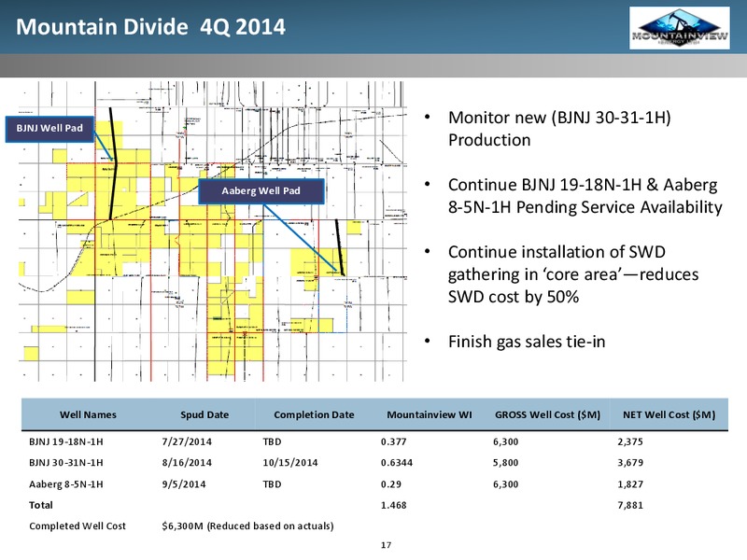Click the working interest value '0.377'

(393, 441)
